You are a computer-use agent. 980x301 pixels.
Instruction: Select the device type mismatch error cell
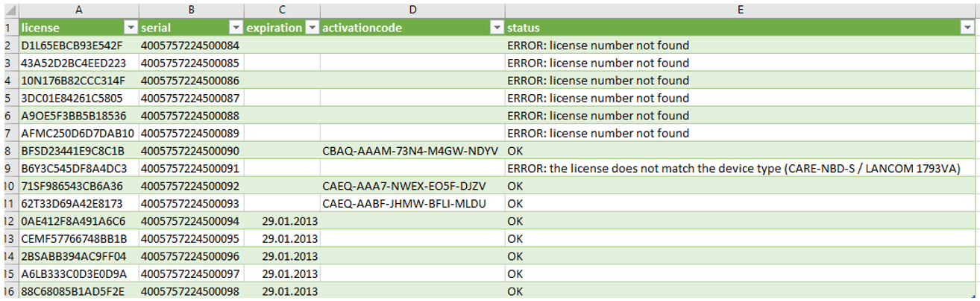click(x=732, y=168)
